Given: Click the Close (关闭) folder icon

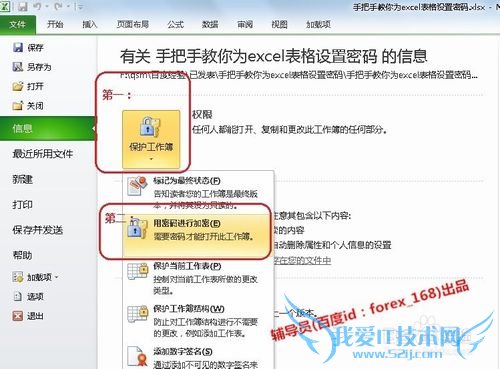Looking at the screenshot, I should [18, 106].
